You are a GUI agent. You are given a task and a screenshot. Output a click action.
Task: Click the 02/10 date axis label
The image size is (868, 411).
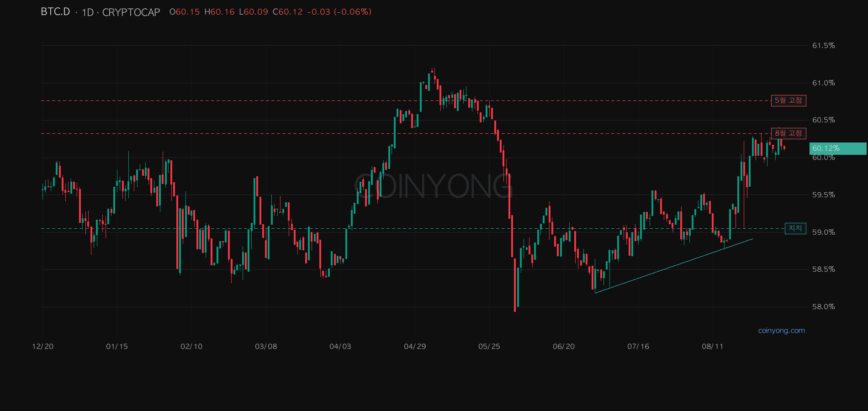tap(191, 347)
